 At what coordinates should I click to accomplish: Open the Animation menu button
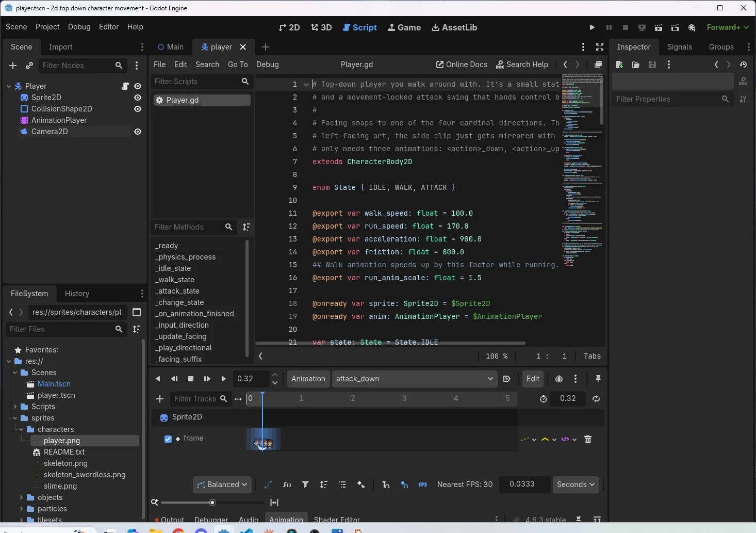click(308, 379)
